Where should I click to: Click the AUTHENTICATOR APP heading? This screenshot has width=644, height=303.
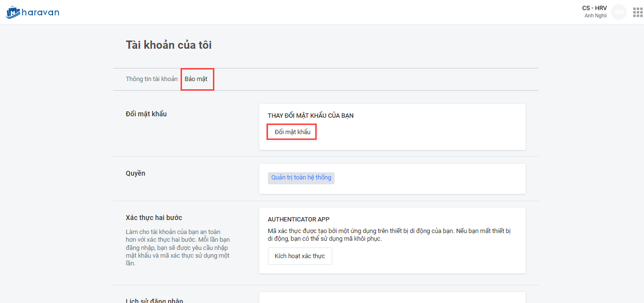[299, 220]
